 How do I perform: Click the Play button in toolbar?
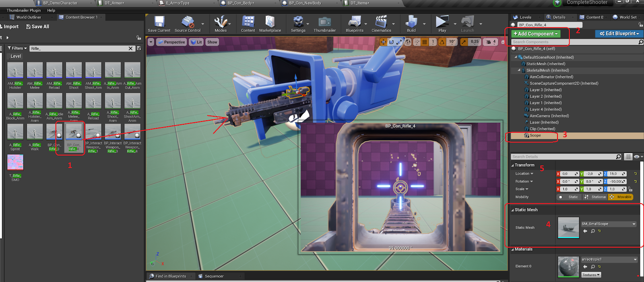pyautogui.click(x=442, y=24)
